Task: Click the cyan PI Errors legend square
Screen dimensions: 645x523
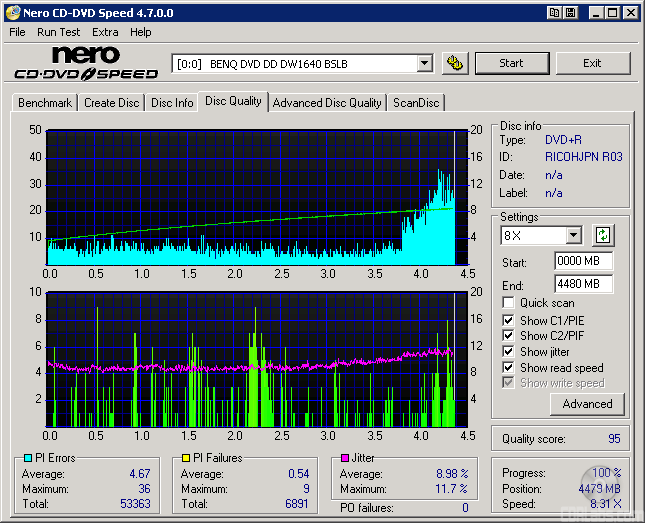Action: coord(27,458)
